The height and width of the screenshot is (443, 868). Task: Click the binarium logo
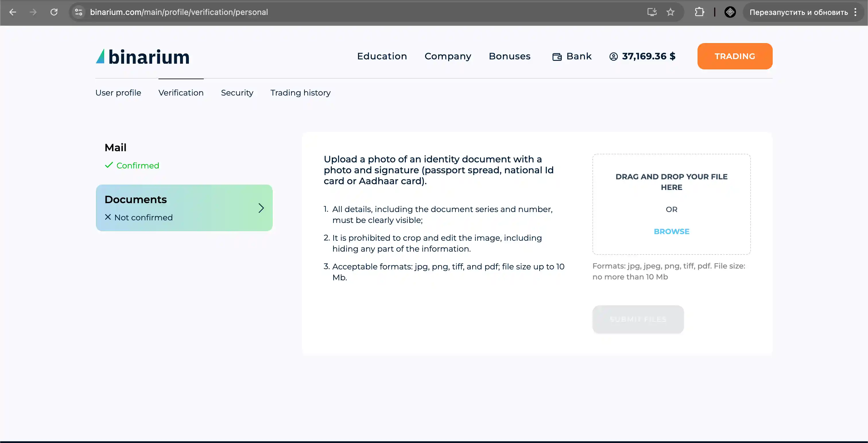coord(143,57)
